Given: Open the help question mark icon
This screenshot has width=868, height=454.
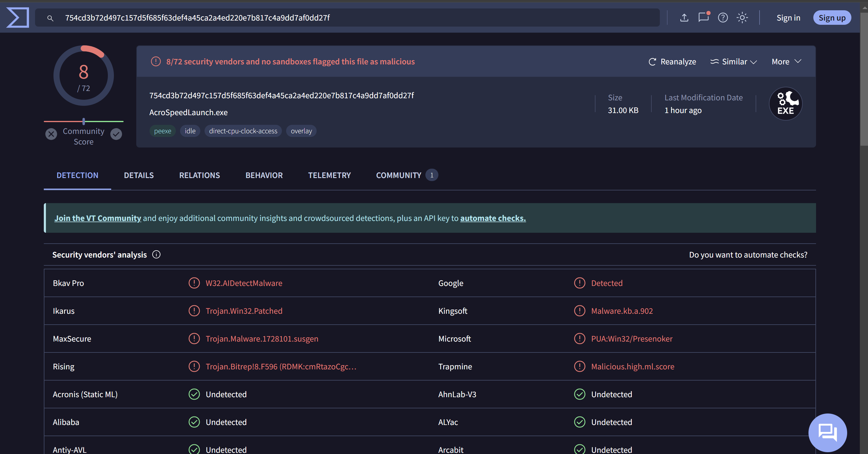Looking at the screenshot, I should [x=723, y=18].
